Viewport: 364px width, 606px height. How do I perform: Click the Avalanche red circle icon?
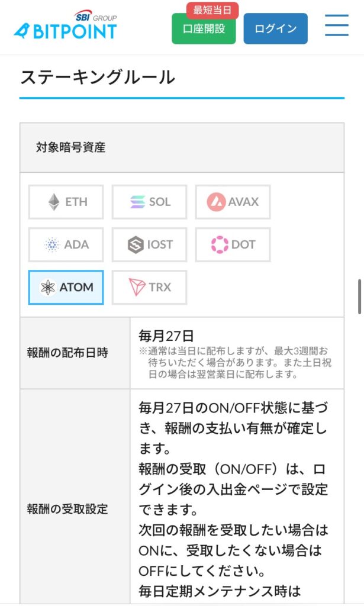pos(217,202)
